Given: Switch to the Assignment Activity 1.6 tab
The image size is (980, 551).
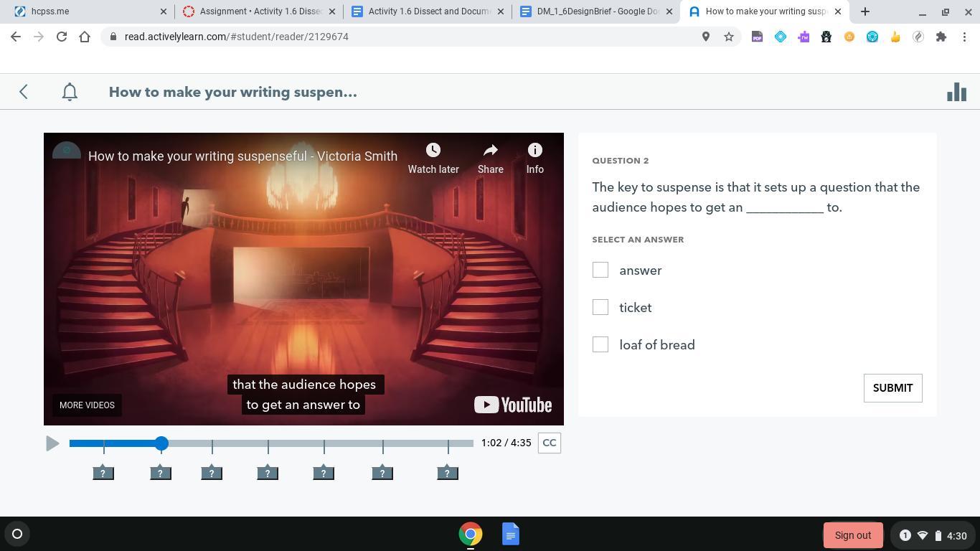Looking at the screenshot, I should (258, 11).
